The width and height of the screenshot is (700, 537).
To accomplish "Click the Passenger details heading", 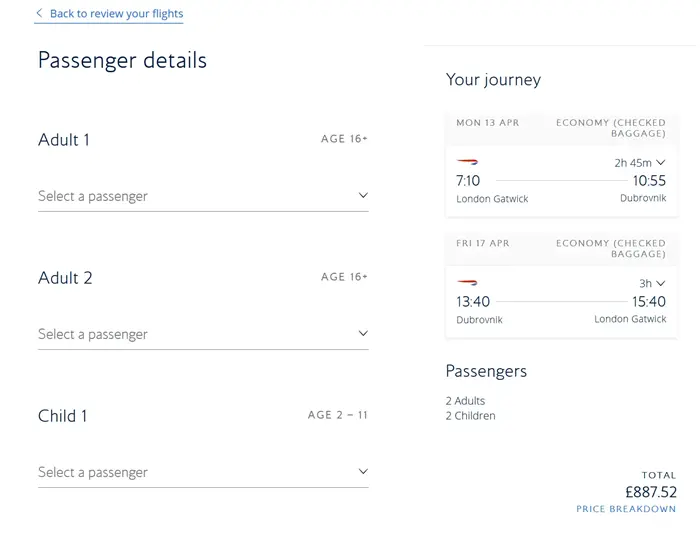I will [x=122, y=60].
